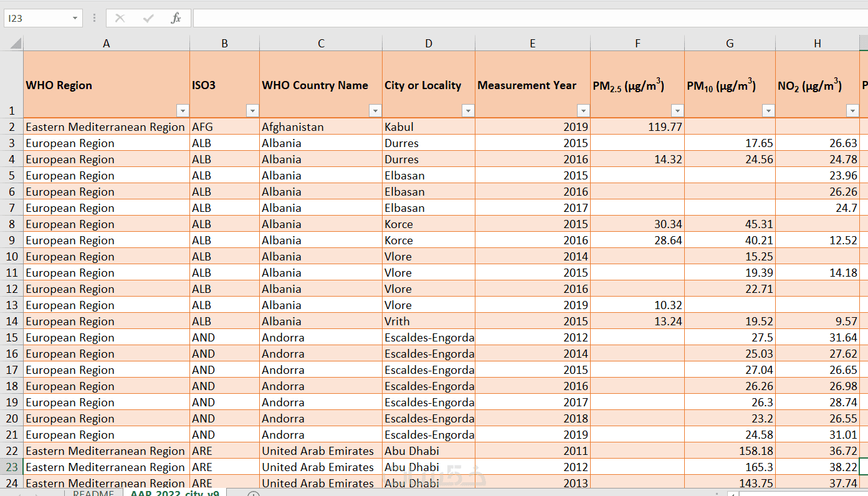Click the formula bar resize dots handle

pos(94,19)
